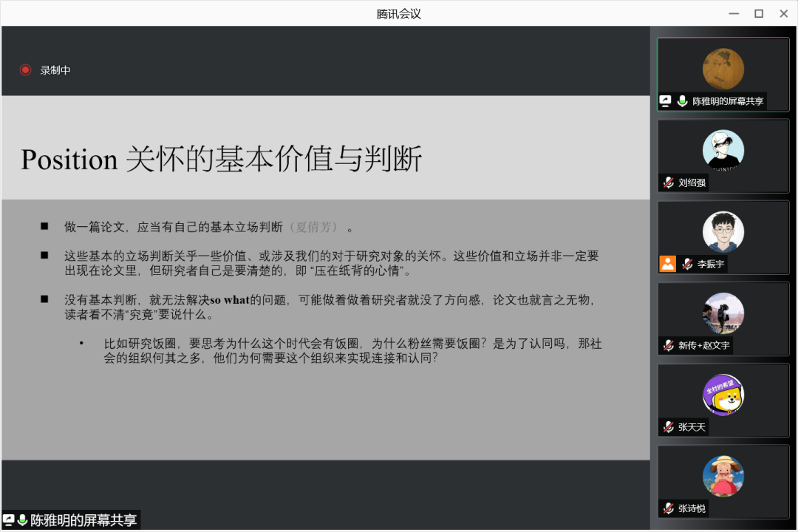The height and width of the screenshot is (532, 798).
Task: Click the 录制中 recording status label
Action: tap(55, 70)
